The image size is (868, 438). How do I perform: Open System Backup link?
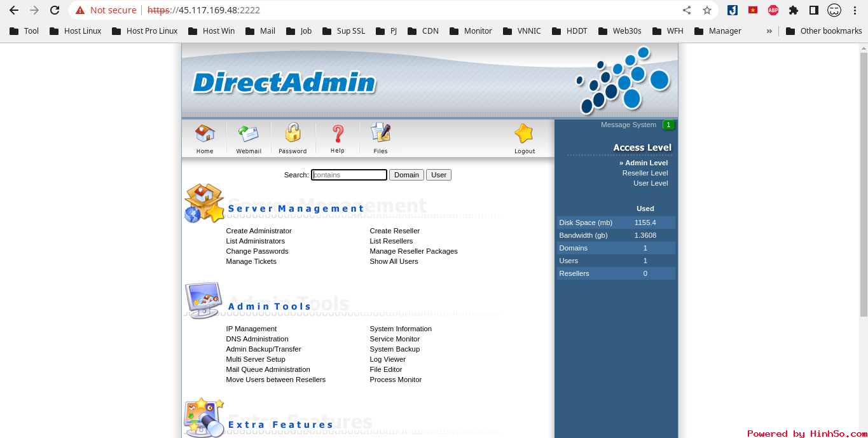[394, 349]
